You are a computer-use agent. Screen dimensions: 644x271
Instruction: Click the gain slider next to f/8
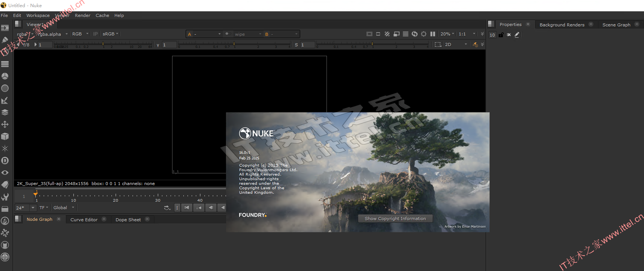coord(103,44)
